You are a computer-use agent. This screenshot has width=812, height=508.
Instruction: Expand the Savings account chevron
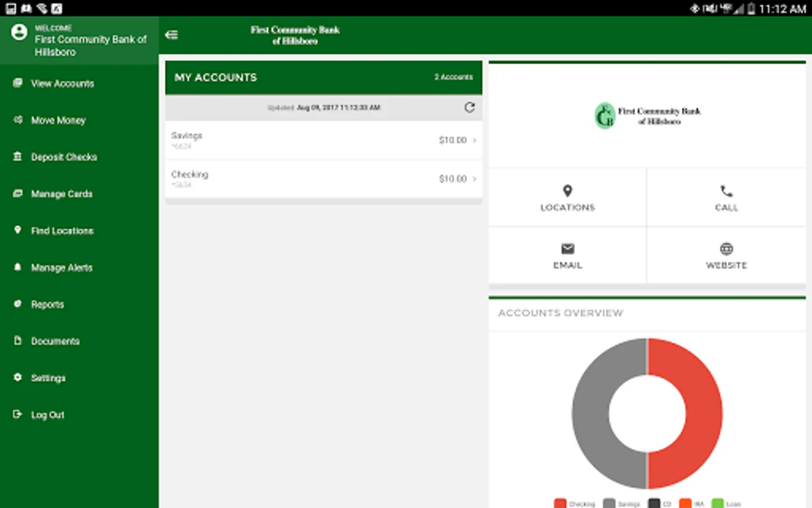point(474,140)
